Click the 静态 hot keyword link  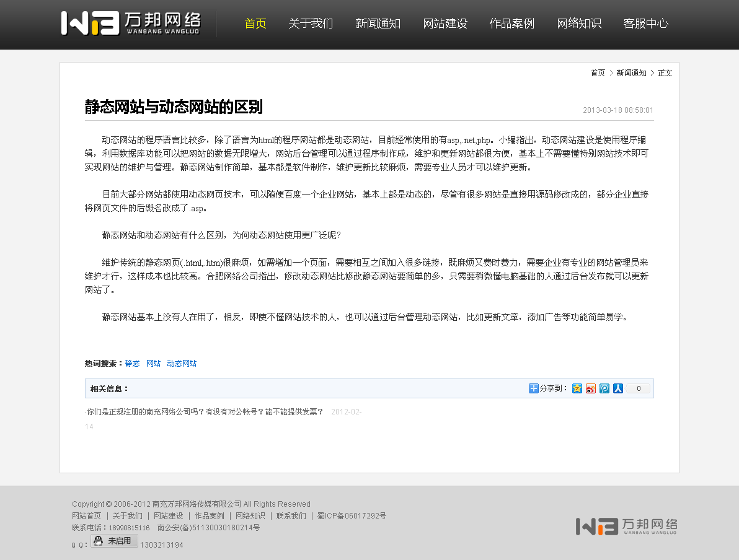132,364
